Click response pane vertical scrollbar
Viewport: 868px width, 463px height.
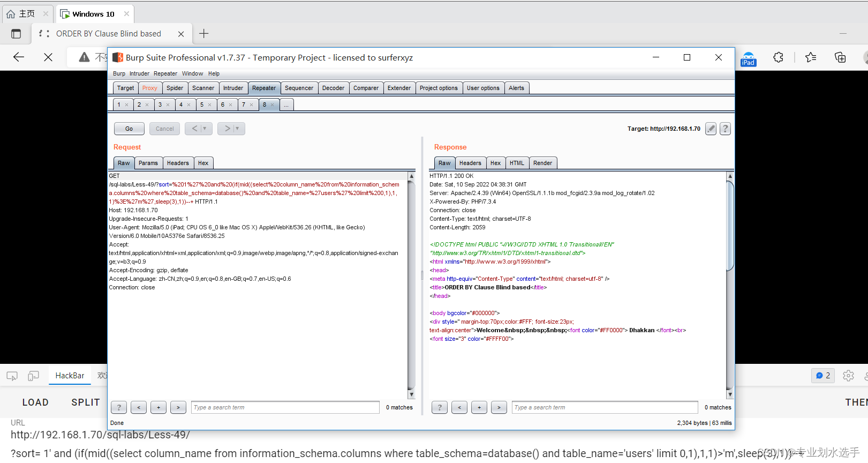pyautogui.click(x=730, y=285)
